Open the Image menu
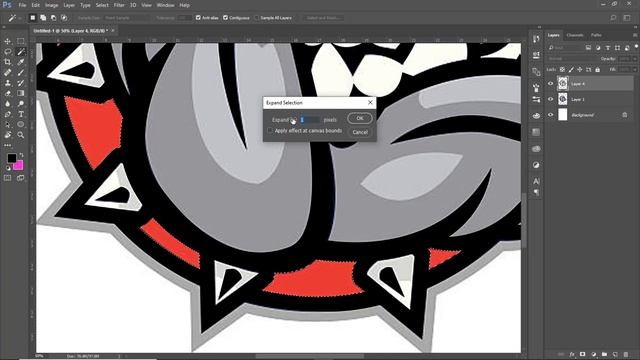The height and width of the screenshot is (360, 640). click(51, 5)
